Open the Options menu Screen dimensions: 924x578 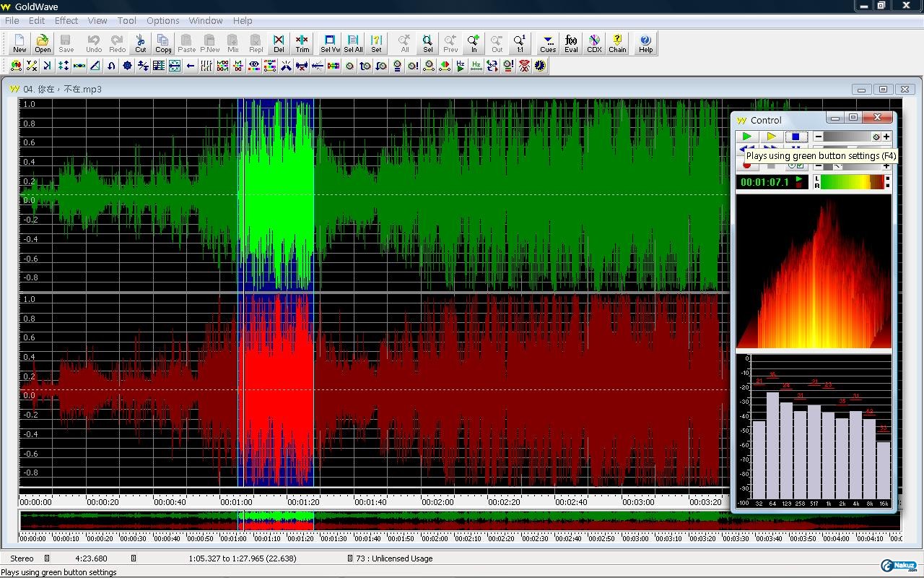162,21
